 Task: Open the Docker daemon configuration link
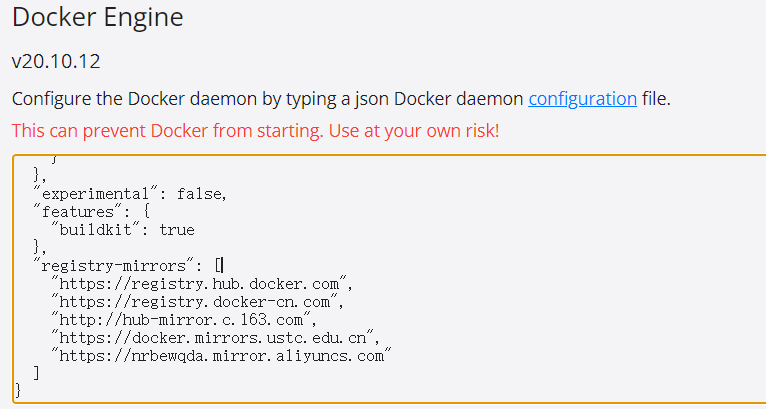click(x=582, y=98)
